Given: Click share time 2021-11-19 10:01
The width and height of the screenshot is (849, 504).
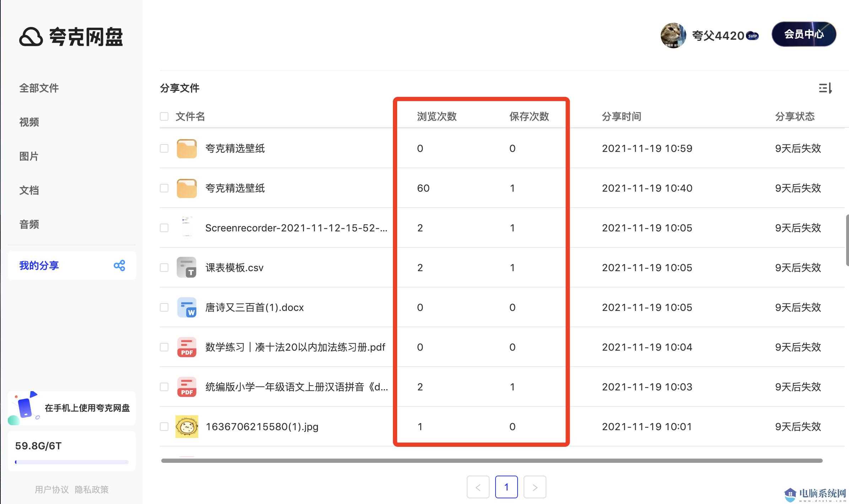Looking at the screenshot, I should (647, 427).
